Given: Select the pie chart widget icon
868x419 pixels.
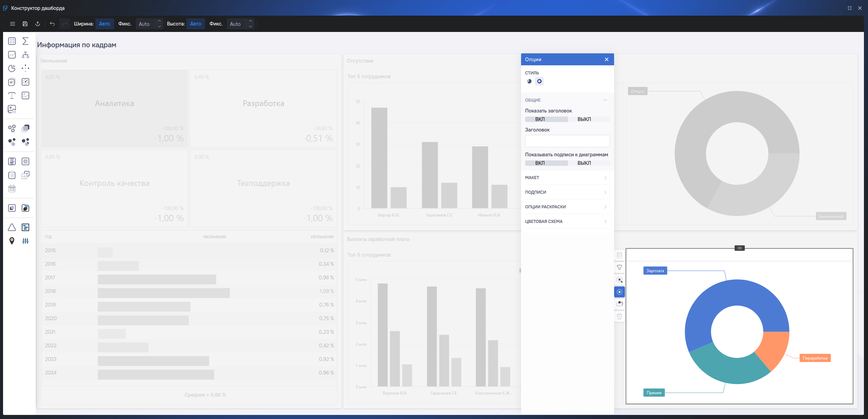Looking at the screenshot, I should 12,68.
